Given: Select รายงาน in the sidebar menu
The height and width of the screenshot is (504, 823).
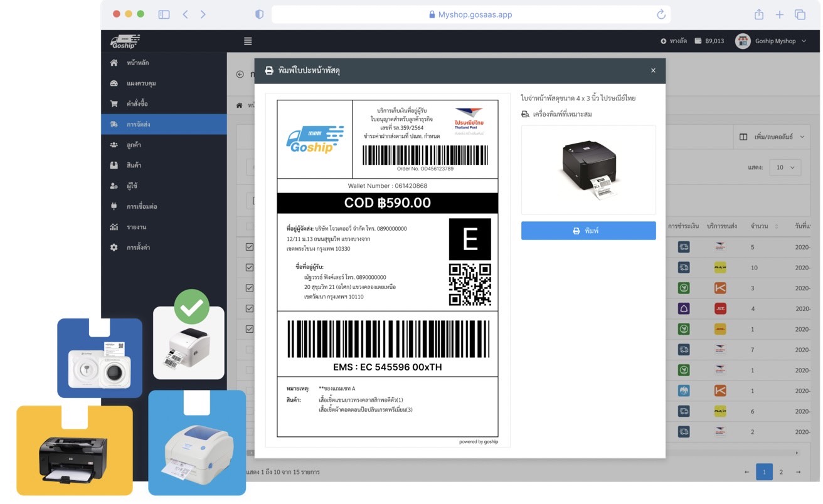Looking at the screenshot, I should (x=136, y=227).
